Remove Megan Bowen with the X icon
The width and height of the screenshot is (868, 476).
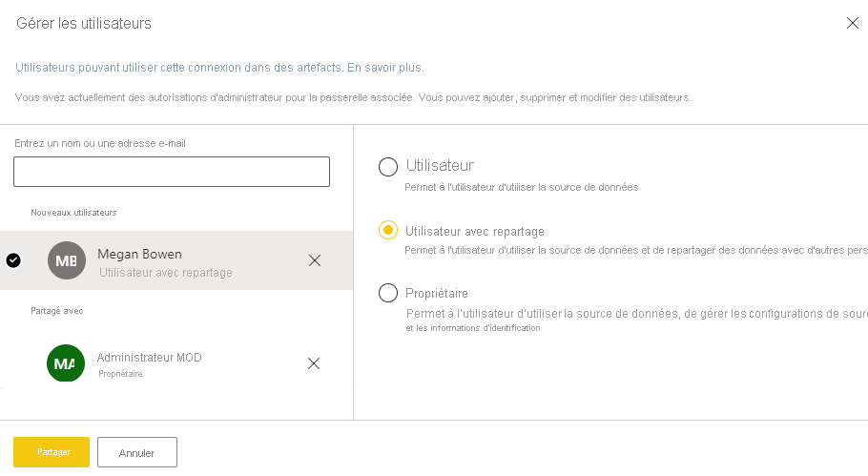coord(315,260)
